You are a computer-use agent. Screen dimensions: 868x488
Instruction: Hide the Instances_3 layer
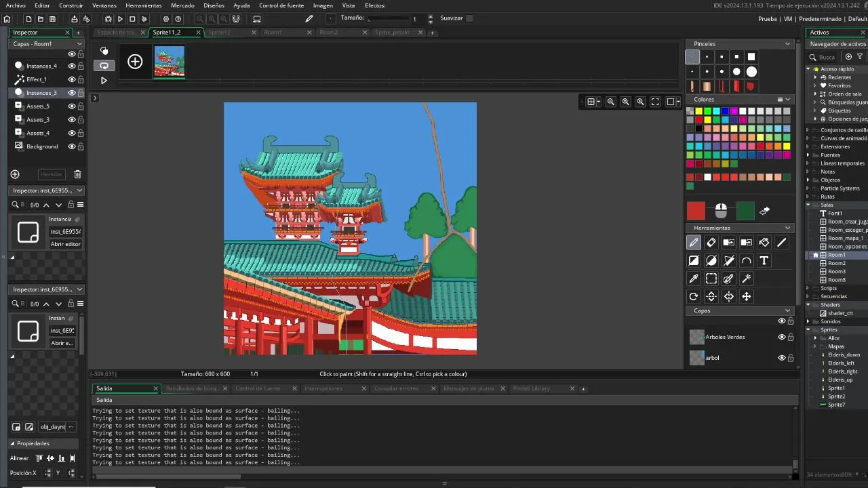pos(71,92)
